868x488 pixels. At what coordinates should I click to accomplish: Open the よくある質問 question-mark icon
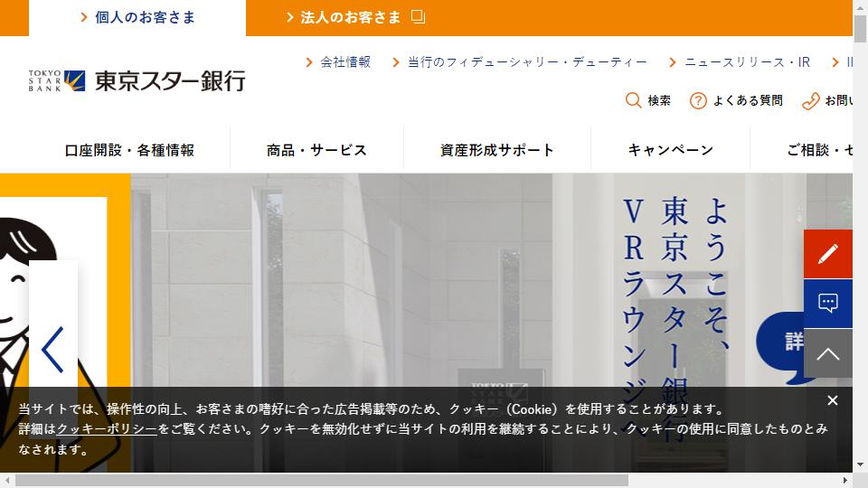click(x=698, y=100)
